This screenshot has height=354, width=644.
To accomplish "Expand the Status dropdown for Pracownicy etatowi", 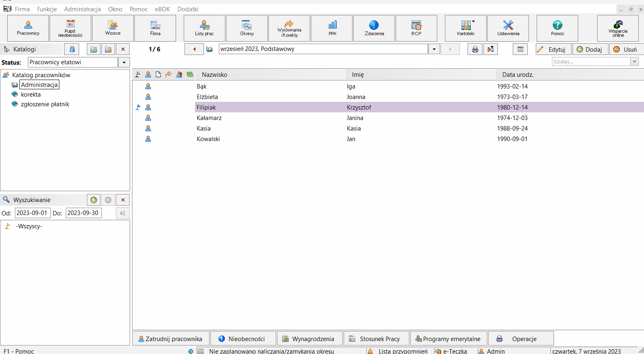I will click(124, 62).
